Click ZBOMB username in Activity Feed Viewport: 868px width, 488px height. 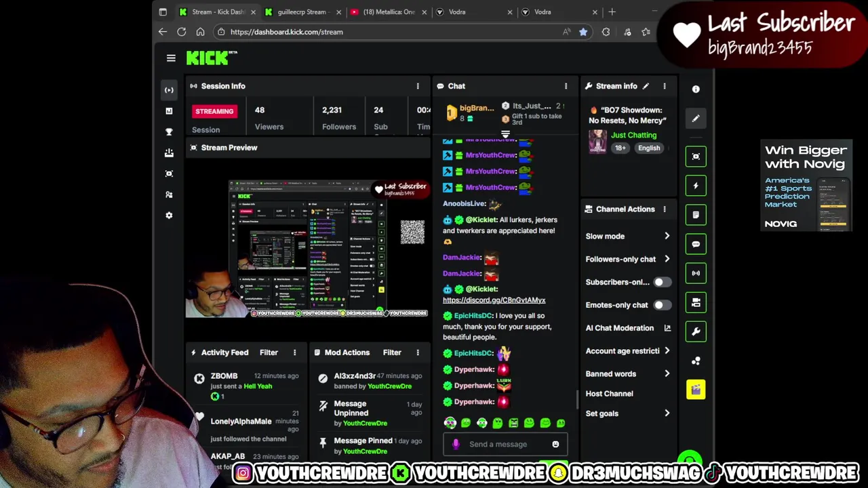coord(224,376)
